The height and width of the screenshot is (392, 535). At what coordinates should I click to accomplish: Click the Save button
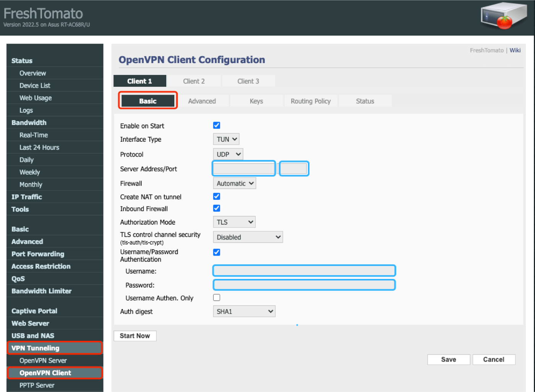tap(448, 360)
